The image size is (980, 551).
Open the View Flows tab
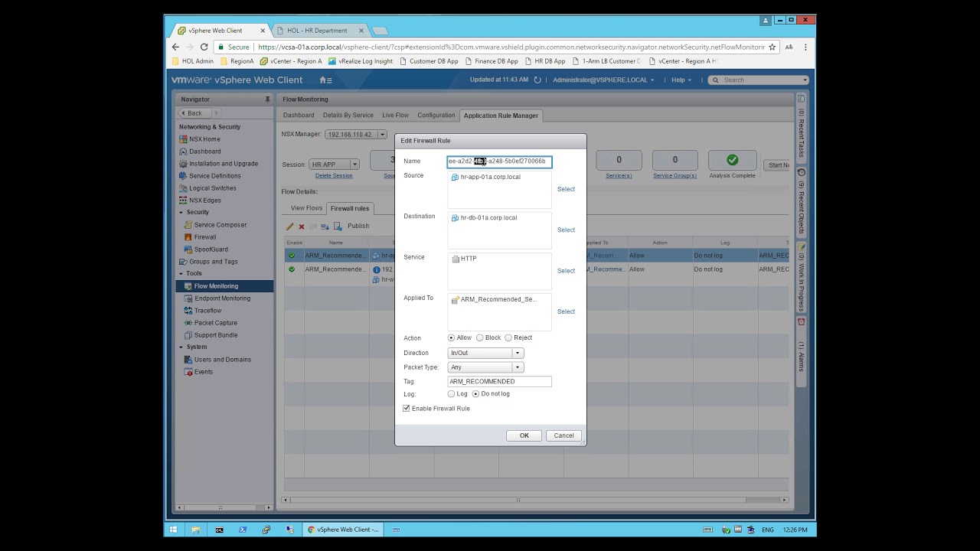(306, 208)
